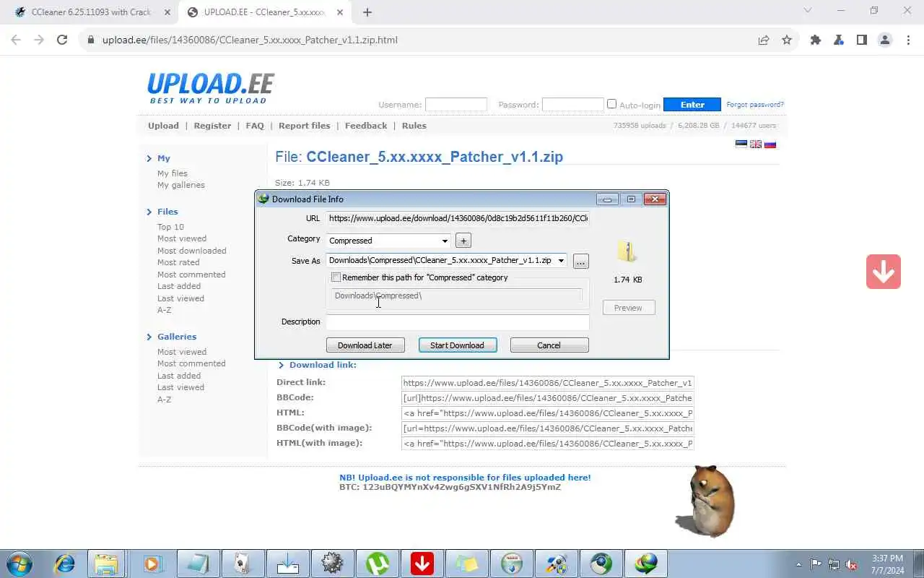The width and height of the screenshot is (924, 578).
Task: Open uTorrent from the taskbar
Action: pyautogui.click(x=377, y=564)
